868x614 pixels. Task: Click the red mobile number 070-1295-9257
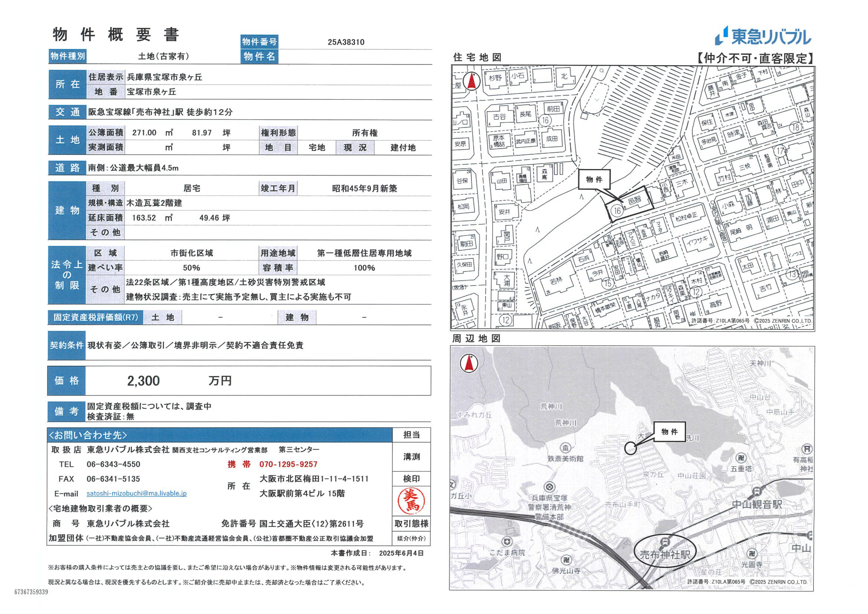pos(288,464)
